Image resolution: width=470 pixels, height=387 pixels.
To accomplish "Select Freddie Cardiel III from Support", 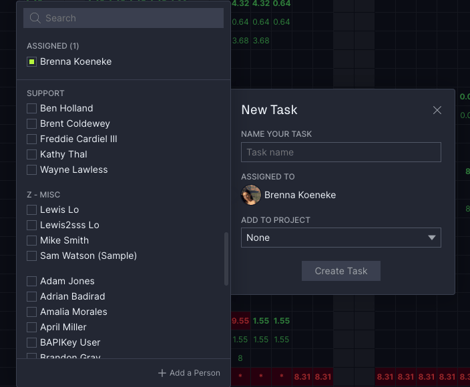I will coord(32,139).
